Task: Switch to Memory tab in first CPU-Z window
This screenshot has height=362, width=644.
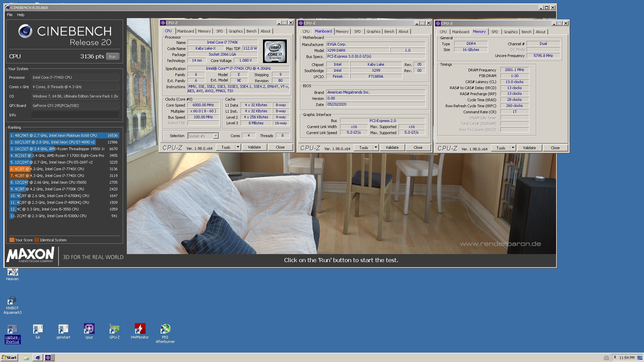Action: point(204,31)
